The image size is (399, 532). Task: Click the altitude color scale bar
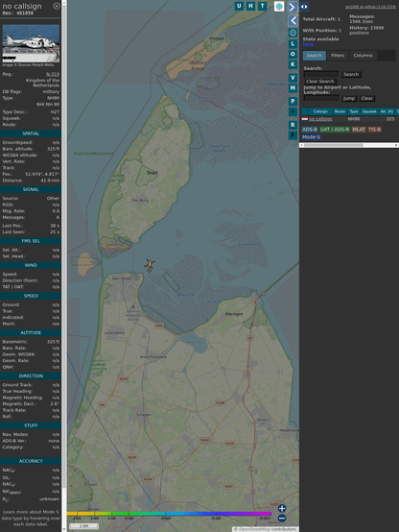[169, 514]
